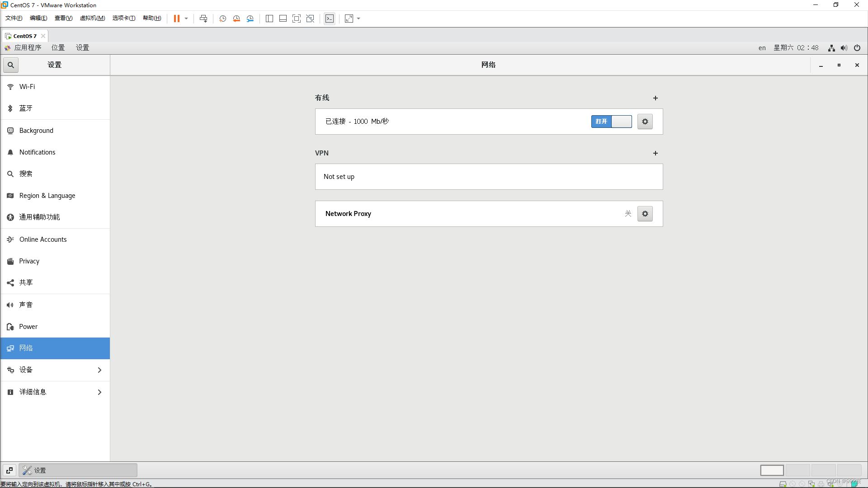Open the snapshot manager icon
868x488 pixels.
click(x=250, y=19)
